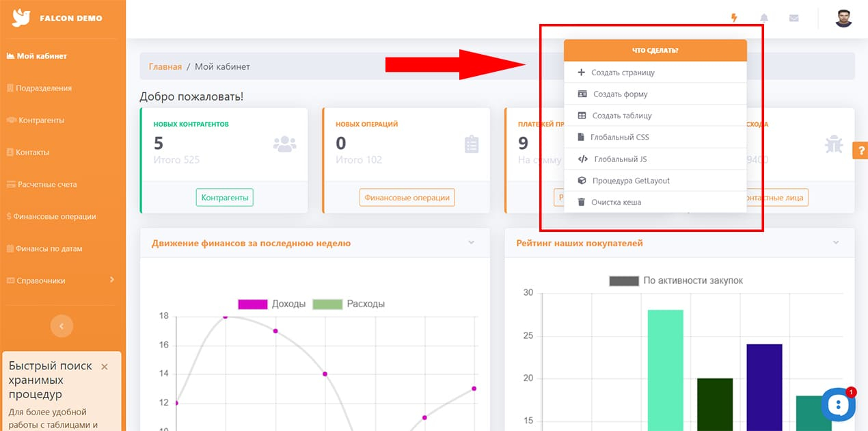Click the table icon beside Создать таблицу
Screen dimensions: 868x431
point(582,116)
